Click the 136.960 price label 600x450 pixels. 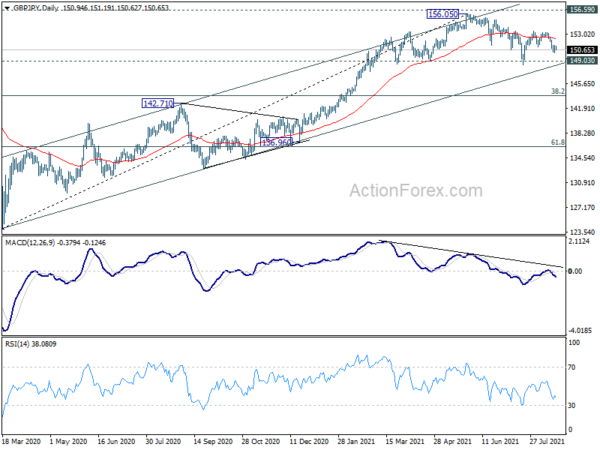276,143
